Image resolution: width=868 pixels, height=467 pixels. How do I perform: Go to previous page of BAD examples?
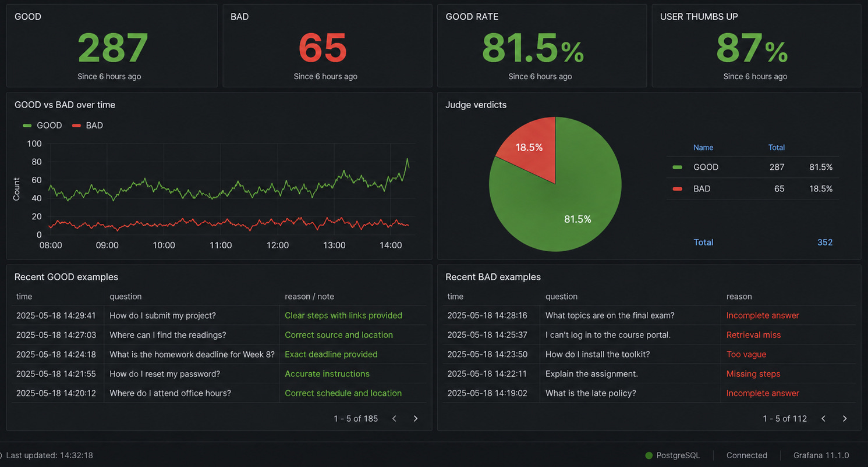[823, 418]
